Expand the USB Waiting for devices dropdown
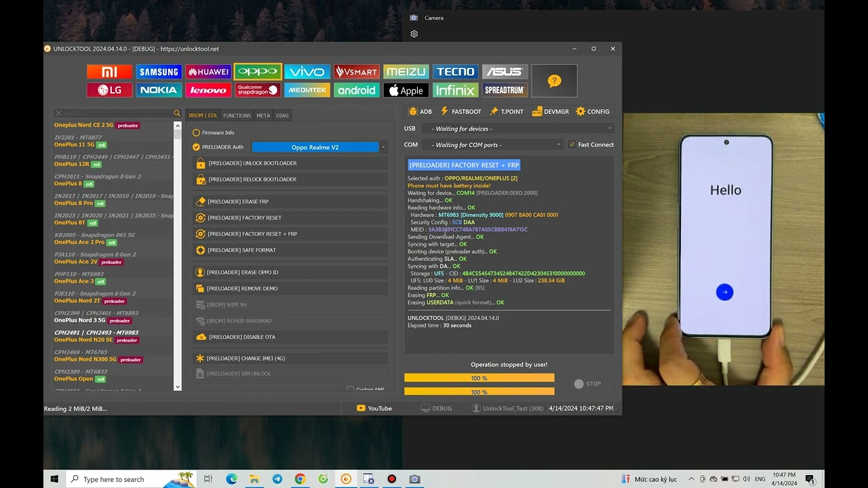 (x=518, y=129)
